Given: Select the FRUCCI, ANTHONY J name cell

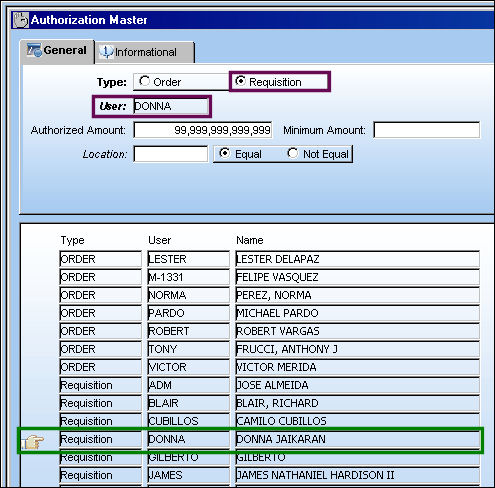Looking at the screenshot, I should (357, 349).
